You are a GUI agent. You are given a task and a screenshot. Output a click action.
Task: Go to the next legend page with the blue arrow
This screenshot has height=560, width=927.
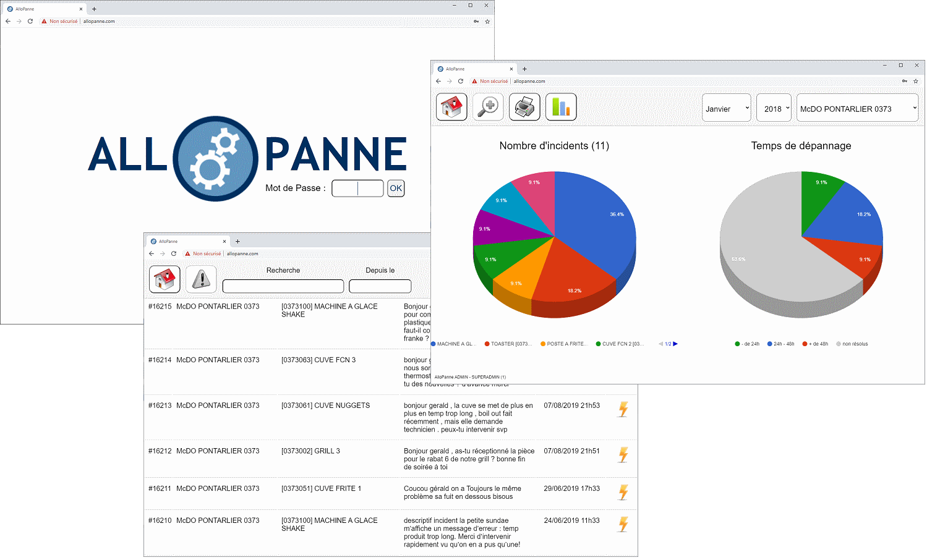pyautogui.click(x=675, y=344)
